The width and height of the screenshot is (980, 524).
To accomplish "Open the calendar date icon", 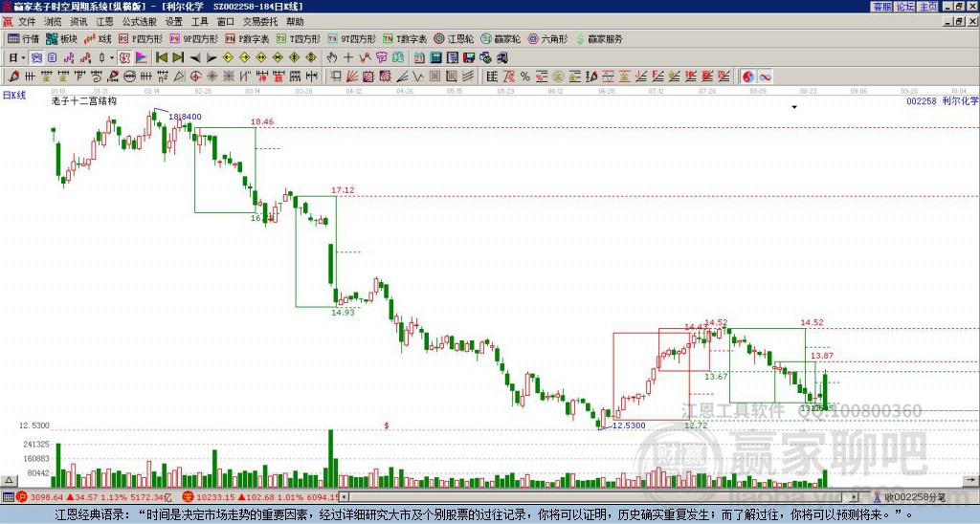I will [x=419, y=58].
